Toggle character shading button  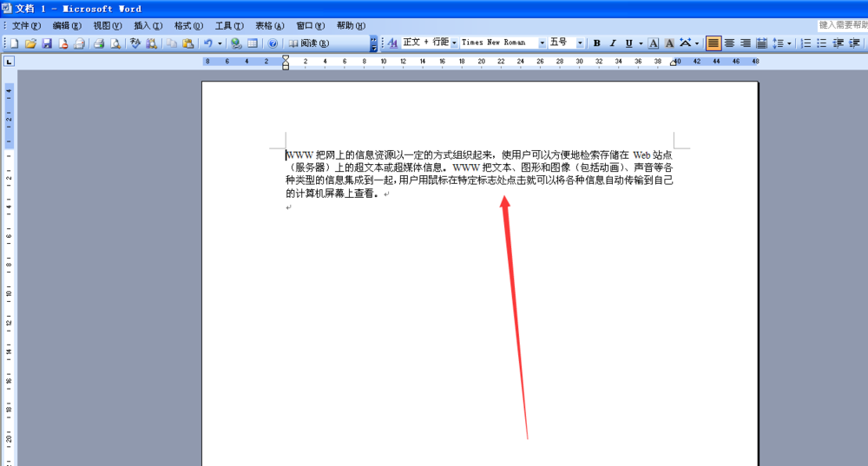pos(669,43)
